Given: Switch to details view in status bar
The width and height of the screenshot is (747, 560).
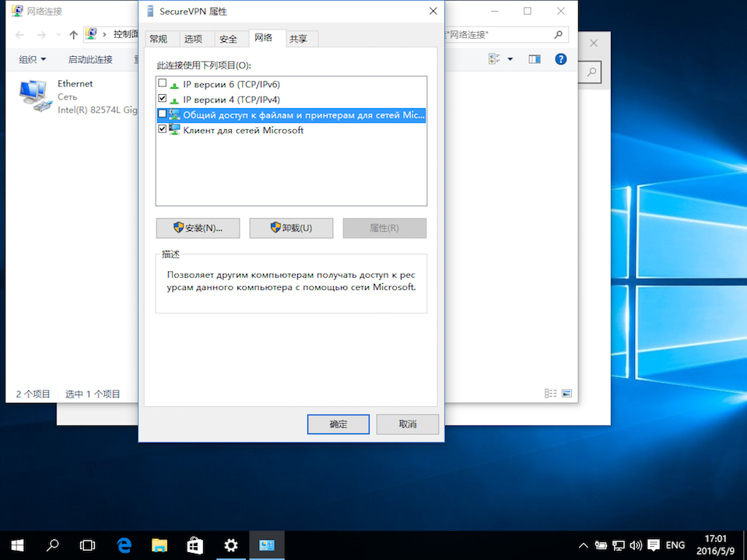Looking at the screenshot, I should [x=551, y=394].
